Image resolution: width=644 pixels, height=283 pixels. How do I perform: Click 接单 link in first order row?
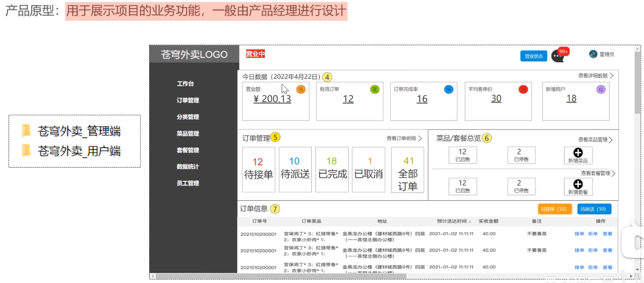(x=579, y=234)
